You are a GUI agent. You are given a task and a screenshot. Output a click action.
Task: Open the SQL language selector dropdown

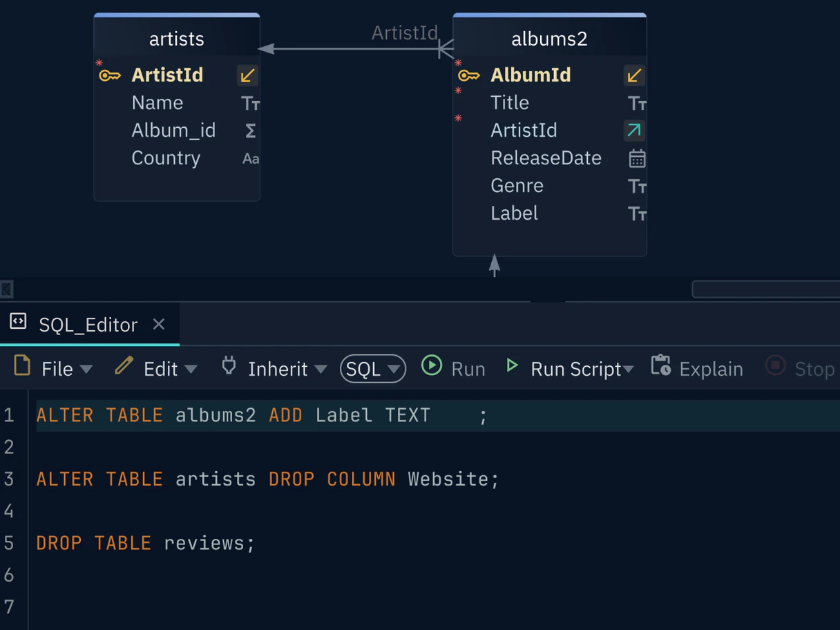pos(373,369)
